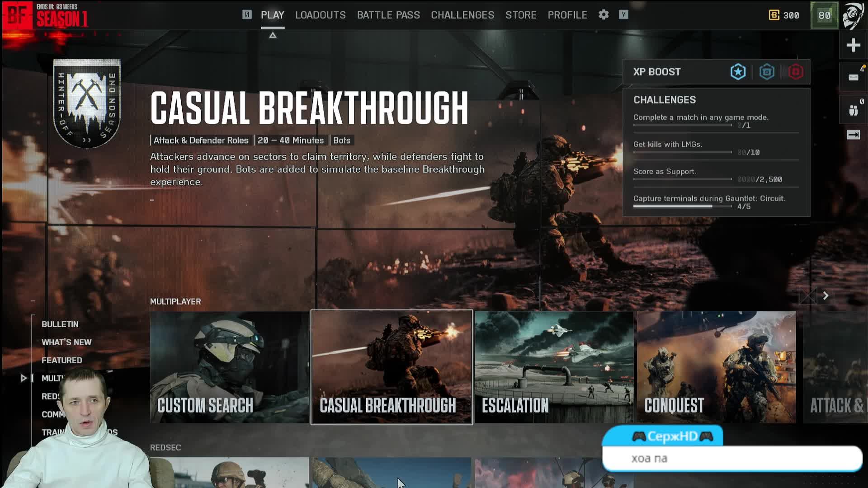This screenshot has height=488, width=868.
Task: Select the ESCALATION mode thumbnail
Action: point(553,367)
